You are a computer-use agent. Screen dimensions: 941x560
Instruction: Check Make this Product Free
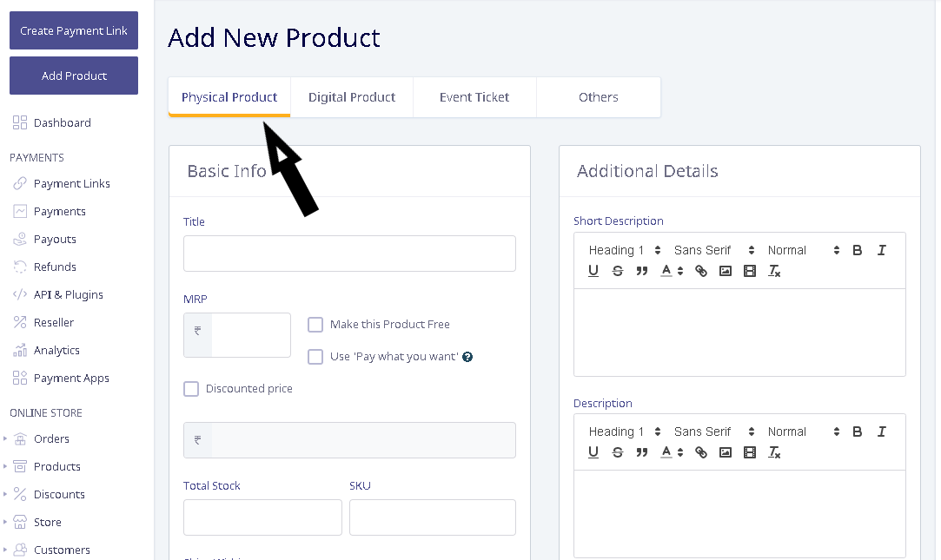(x=315, y=325)
